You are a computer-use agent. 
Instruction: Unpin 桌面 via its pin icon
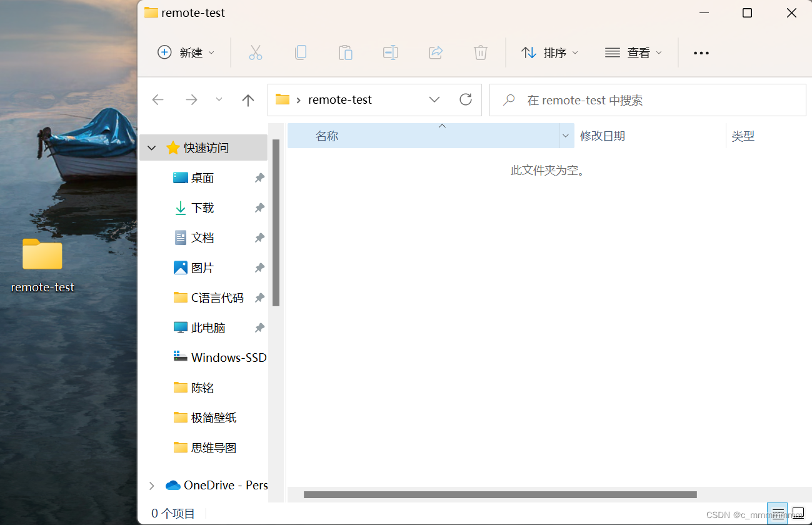[x=259, y=178]
